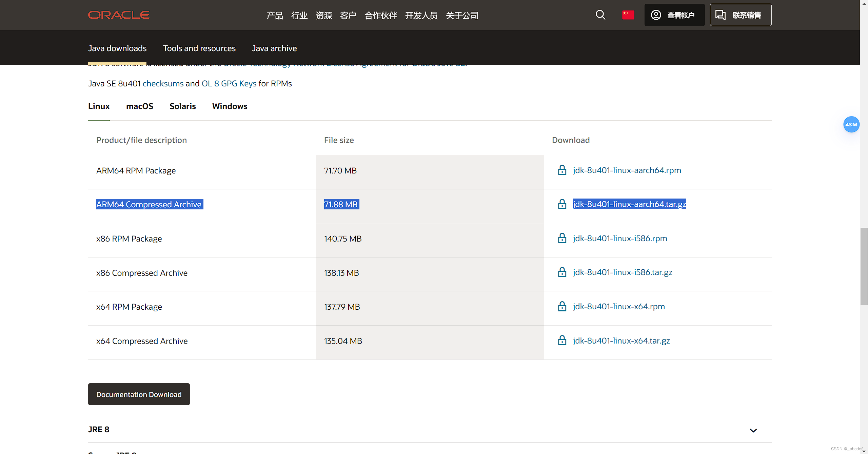The height and width of the screenshot is (454, 868).
Task: Click the Oracle logo
Action: tap(119, 15)
